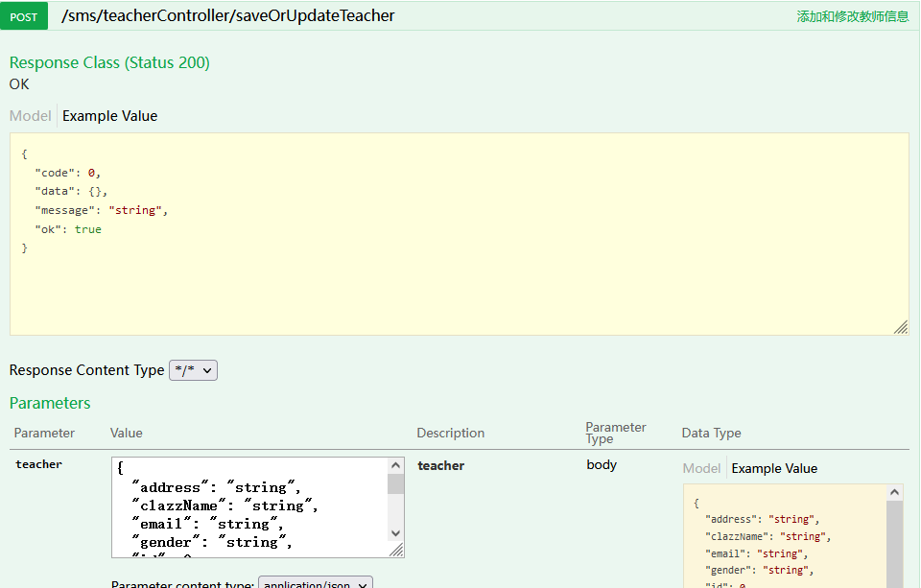The width and height of the screenshot is (921, 588).
Task: Open the Response Content Type dropdown
Action: (193, 370)
